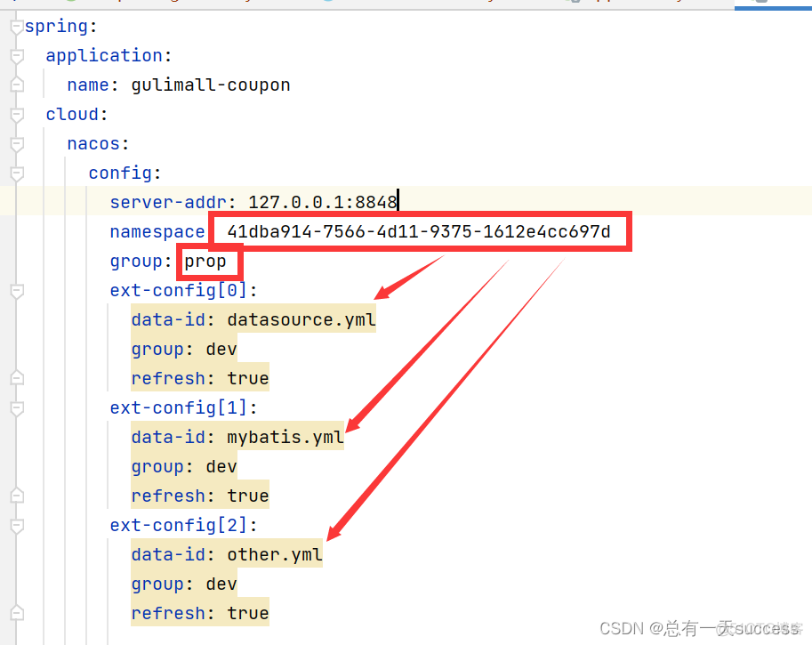This screenshot has width=812, height=645.
Task: Fold the ext-config[1] block using gutter marker
Action: point(17,408)
